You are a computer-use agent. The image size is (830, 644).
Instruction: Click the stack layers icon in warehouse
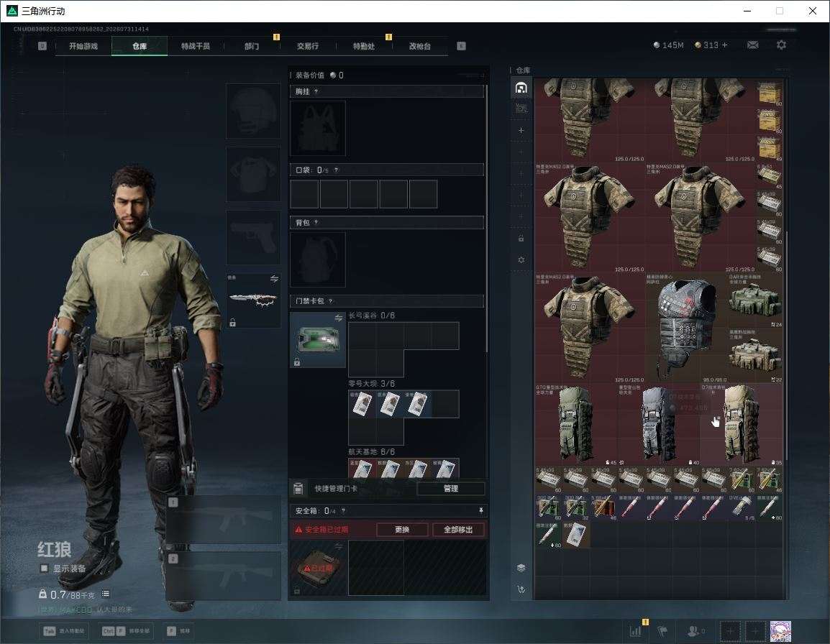(521, 568)
